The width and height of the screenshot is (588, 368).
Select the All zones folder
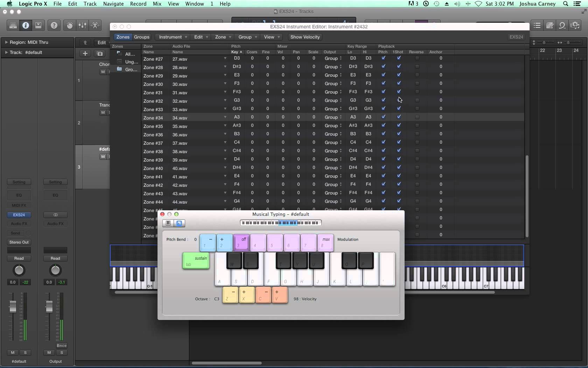(127, 54)
